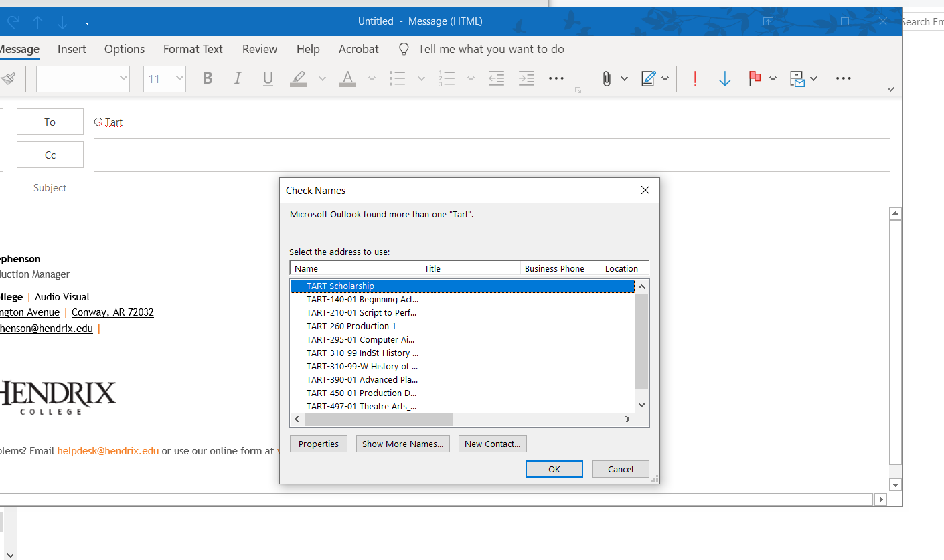Select TART-140-01 Beginning Act... entry
Image resolution: width=944 pixels, height=560 pixels.
[x=463, y=299]
